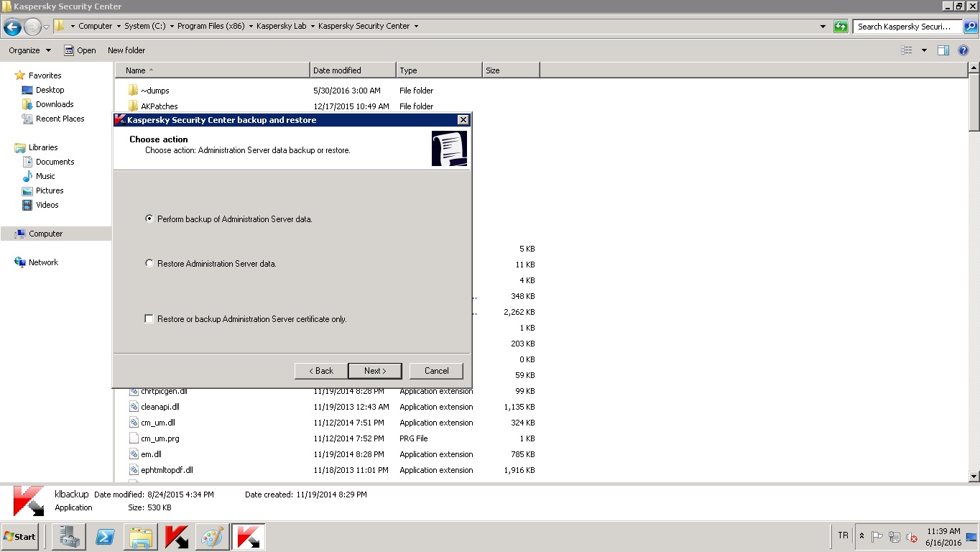Select Restore Administration Server data option
Image resolution: width=980 pixels, height=552 pixels.
click(149, 263)
